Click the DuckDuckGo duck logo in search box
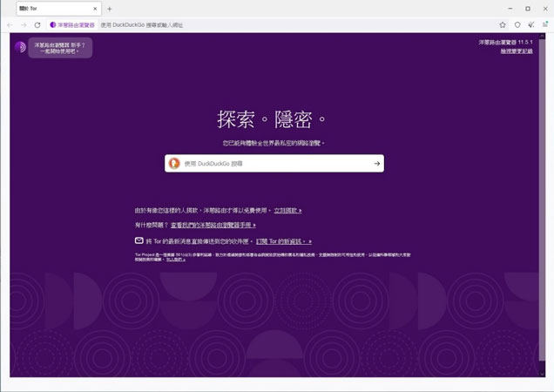The height and width of the screenshot is (392, 554). tap(174, 163)
